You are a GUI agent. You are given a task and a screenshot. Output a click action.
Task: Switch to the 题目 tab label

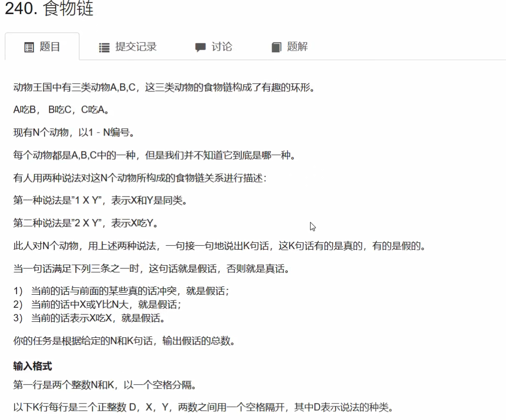50,47
